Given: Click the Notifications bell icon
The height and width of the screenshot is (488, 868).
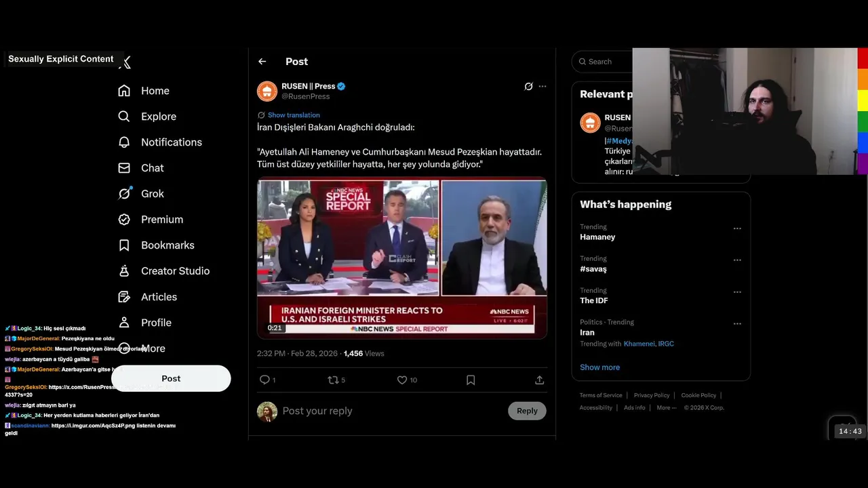Looking at the screenshot, I should pos(124,142).
